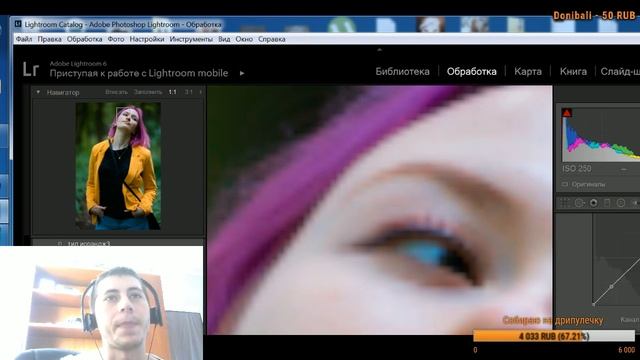Set navigator zoom to Заполнить
The width and height of the screenshot is (640, 360).
pos(148,92)
